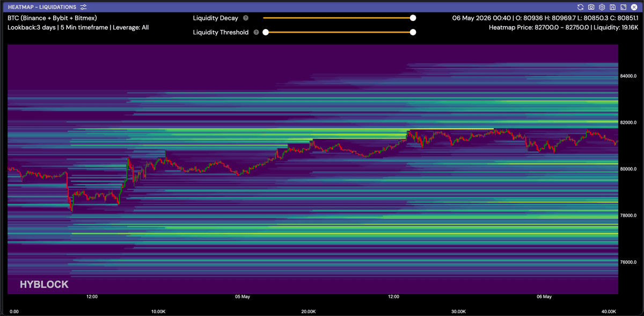Image resolution: width=644 pixels, height=316 pixels.
Task: Show help for Liquidity Decay
Action: coord(245,18)
